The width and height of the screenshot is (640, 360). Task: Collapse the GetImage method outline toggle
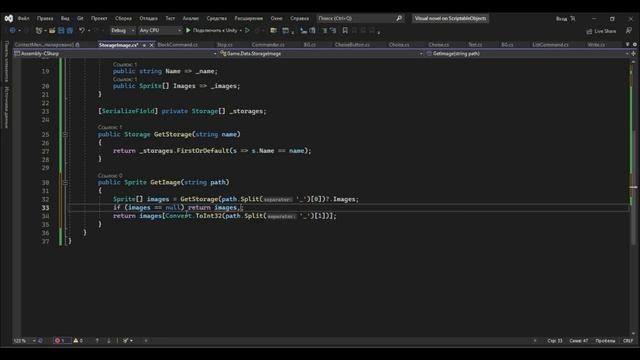[x=65, y=182]
